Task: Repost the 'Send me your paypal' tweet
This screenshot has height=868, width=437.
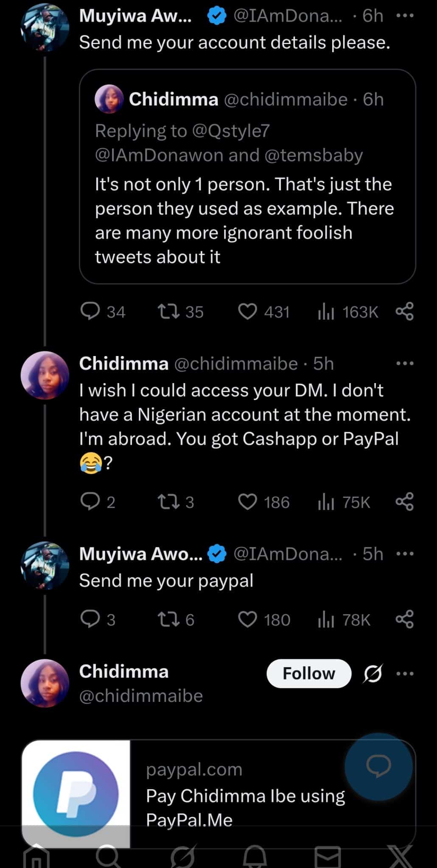Action: [165, 620]
